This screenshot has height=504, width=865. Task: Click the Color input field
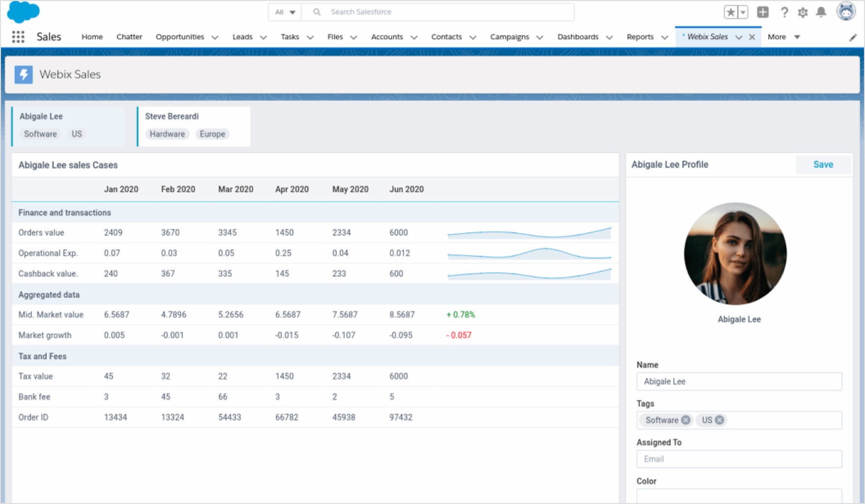(x=739, y=496)
